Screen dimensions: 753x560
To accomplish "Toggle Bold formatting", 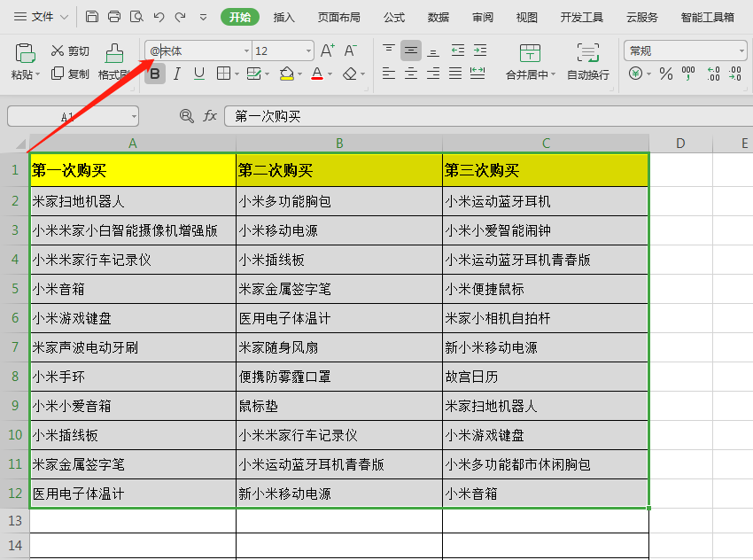I will (155, 74).
